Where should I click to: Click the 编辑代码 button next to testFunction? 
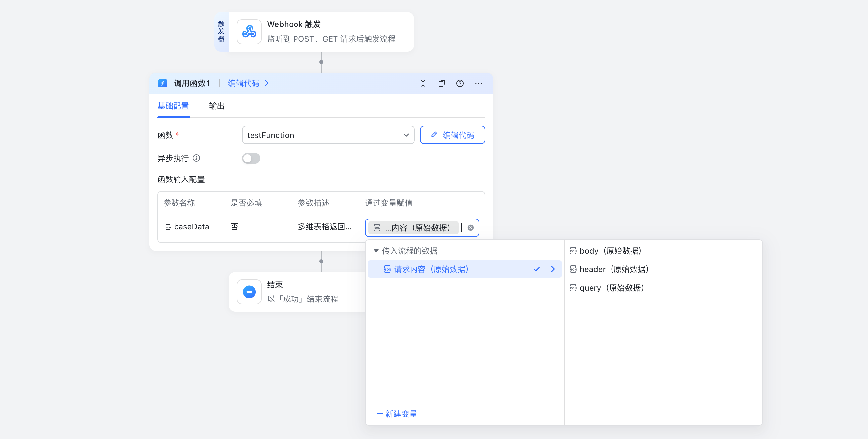click(x=452, y=135)
